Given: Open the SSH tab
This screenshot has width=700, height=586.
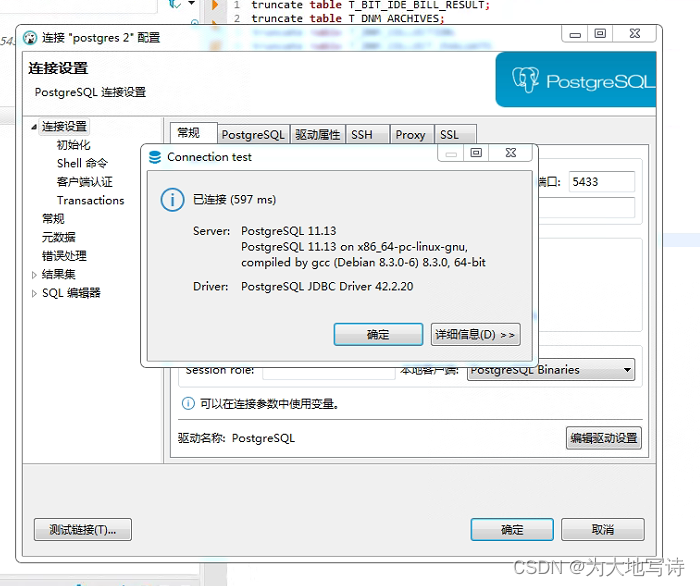Looking at the screenshot, I should (x=367, y=134).
